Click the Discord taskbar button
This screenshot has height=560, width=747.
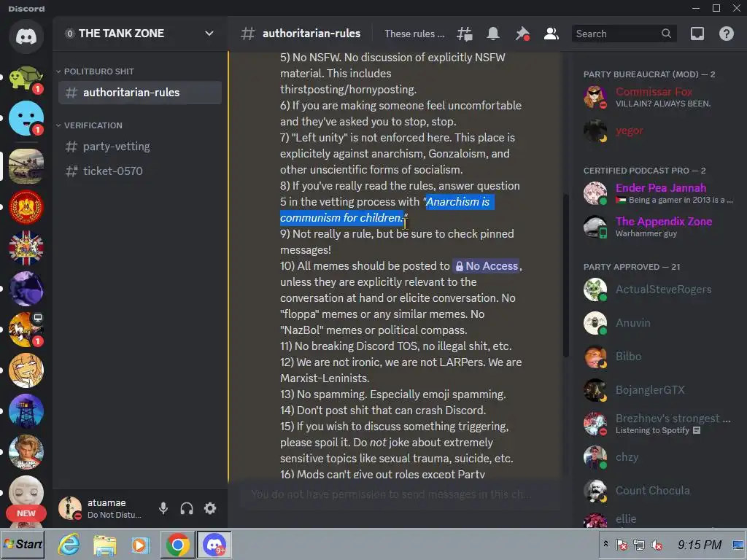coord(214,545)
